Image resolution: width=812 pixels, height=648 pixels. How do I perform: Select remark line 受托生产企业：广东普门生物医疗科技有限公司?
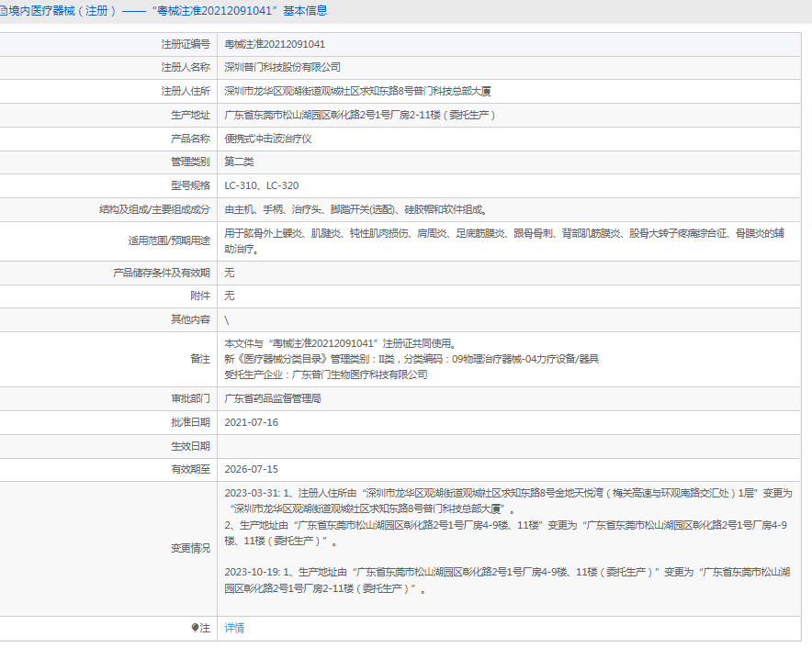(x=326, y=374)
